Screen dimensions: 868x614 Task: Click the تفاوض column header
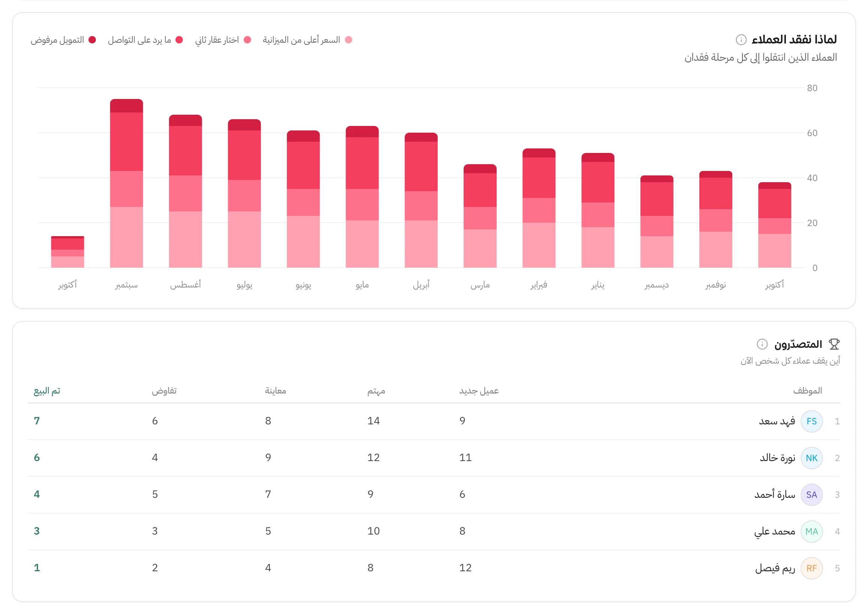(x=164, y=391)
